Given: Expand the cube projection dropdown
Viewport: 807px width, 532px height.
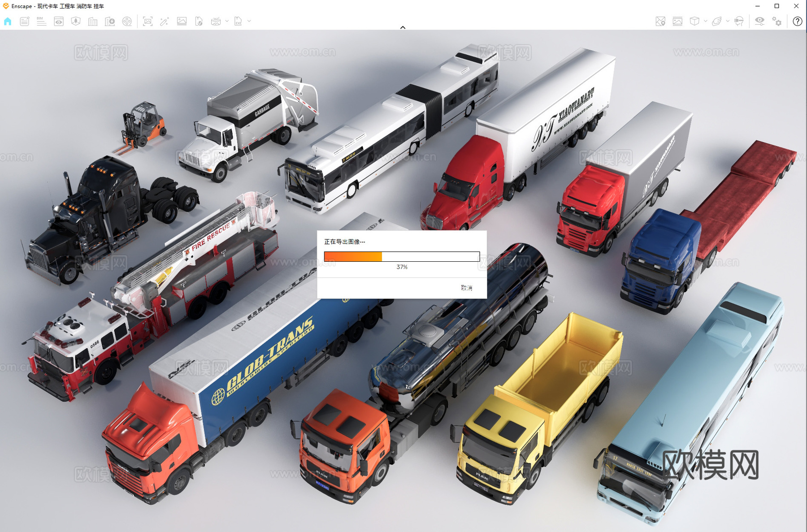Looking at the screenshot, I should pos(706,21).
